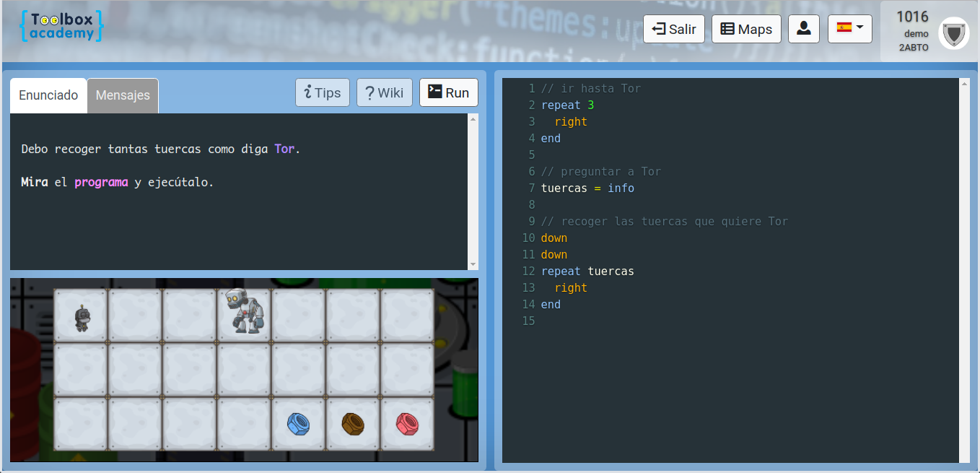
Task: Place cursor on empty line 15 in editor
Action: point(649,321)
